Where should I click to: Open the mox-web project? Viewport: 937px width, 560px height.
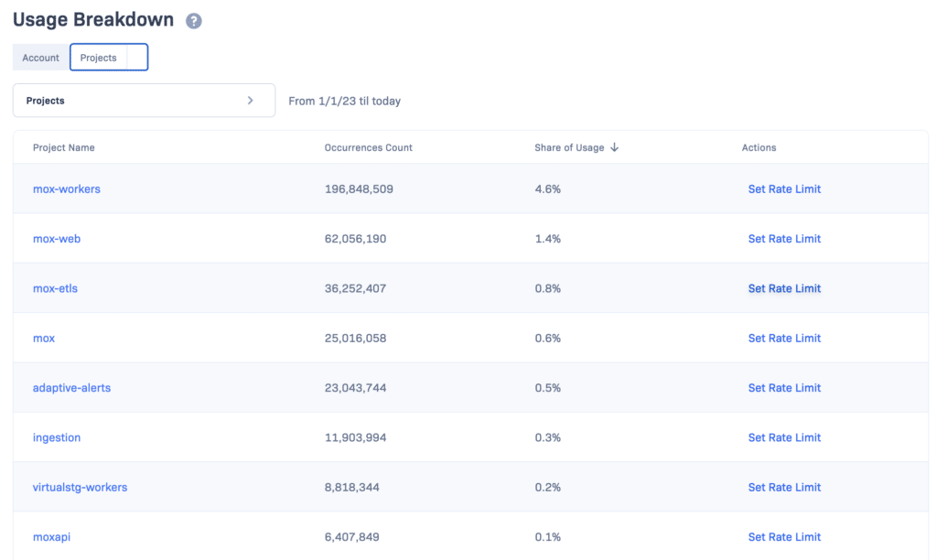[x=57, y=238]
